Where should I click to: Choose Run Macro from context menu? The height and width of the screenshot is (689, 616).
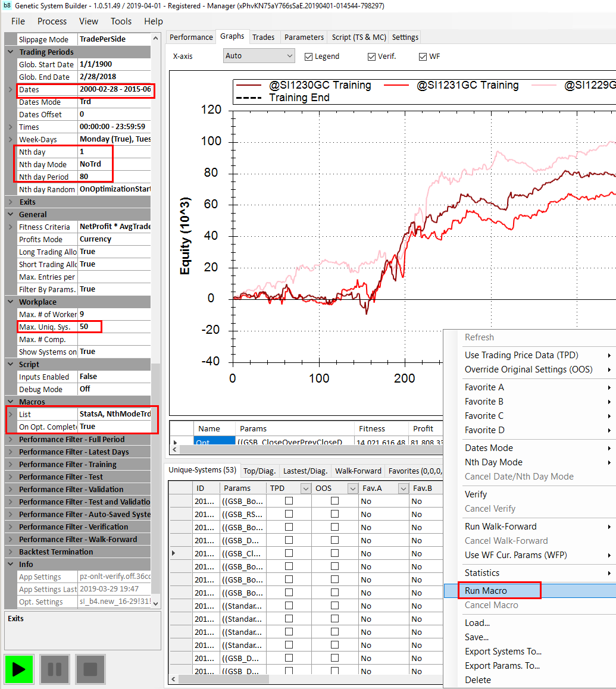click(486, 591)
